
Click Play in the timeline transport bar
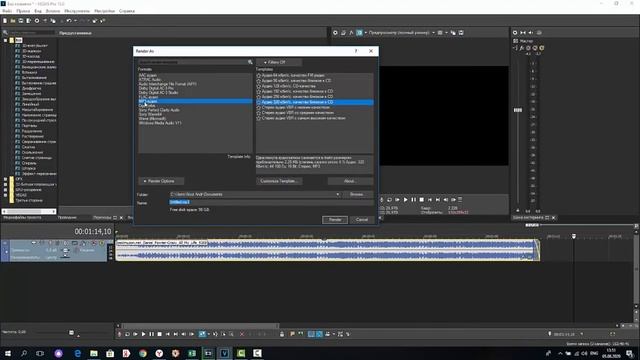[143, 334]
